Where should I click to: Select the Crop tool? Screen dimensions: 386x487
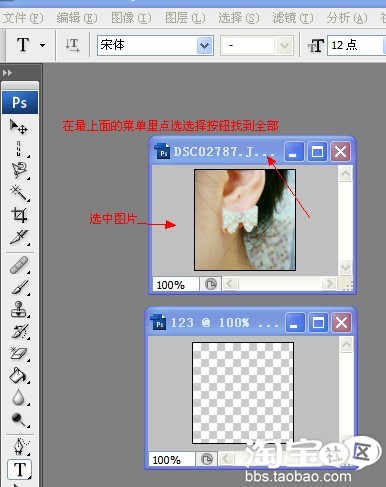point(19,215)
